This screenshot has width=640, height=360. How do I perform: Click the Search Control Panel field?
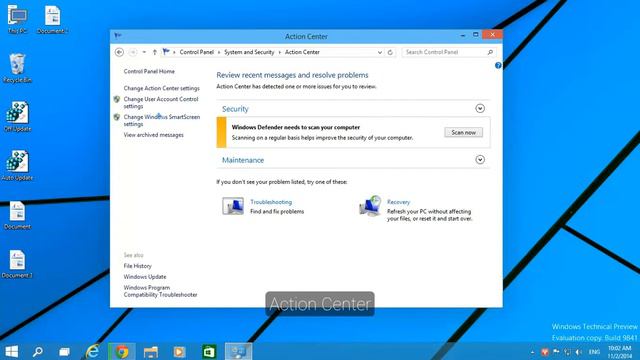tap(448, 52)
